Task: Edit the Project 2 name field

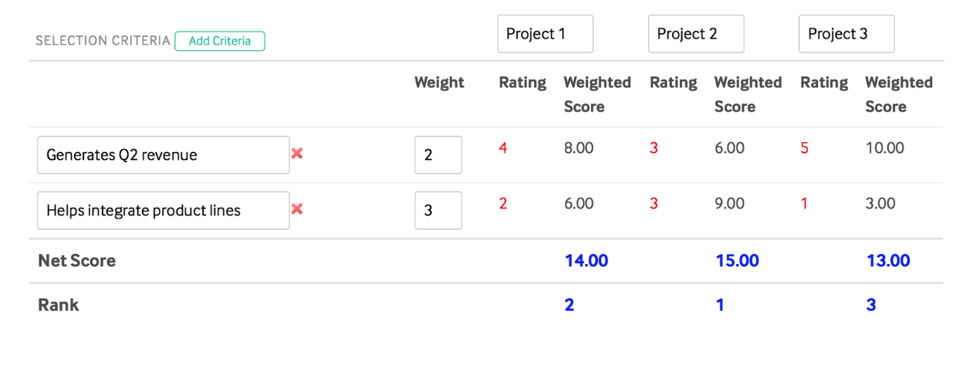Action: [x=695, y=34]
